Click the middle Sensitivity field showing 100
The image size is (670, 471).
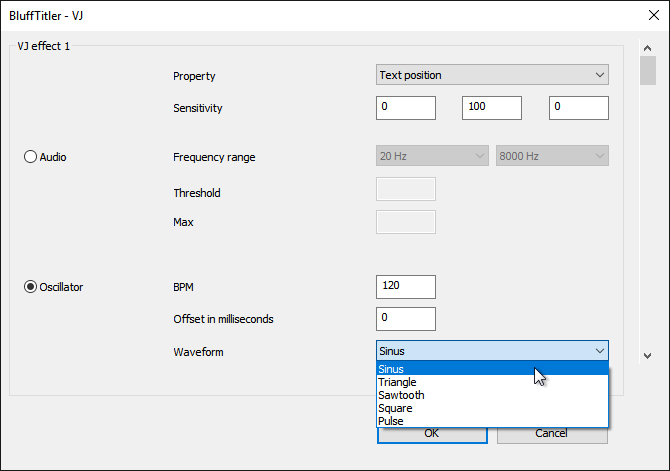(492, 108)
